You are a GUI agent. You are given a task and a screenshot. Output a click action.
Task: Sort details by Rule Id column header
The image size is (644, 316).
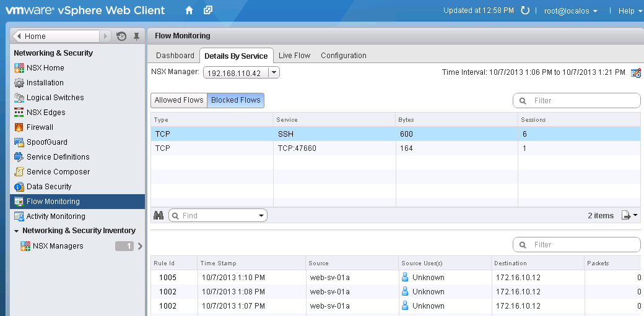pyautogui.click(x=174, y=263)
